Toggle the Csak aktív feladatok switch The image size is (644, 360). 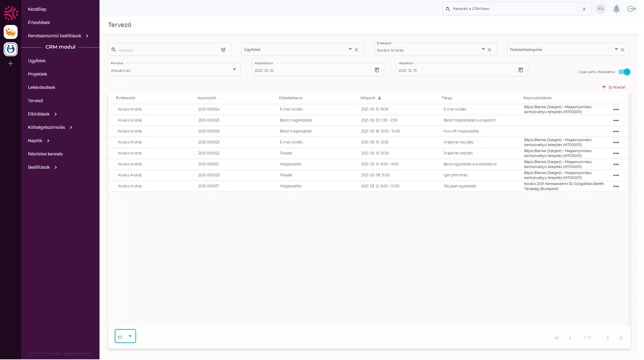[x=624, y=72]
